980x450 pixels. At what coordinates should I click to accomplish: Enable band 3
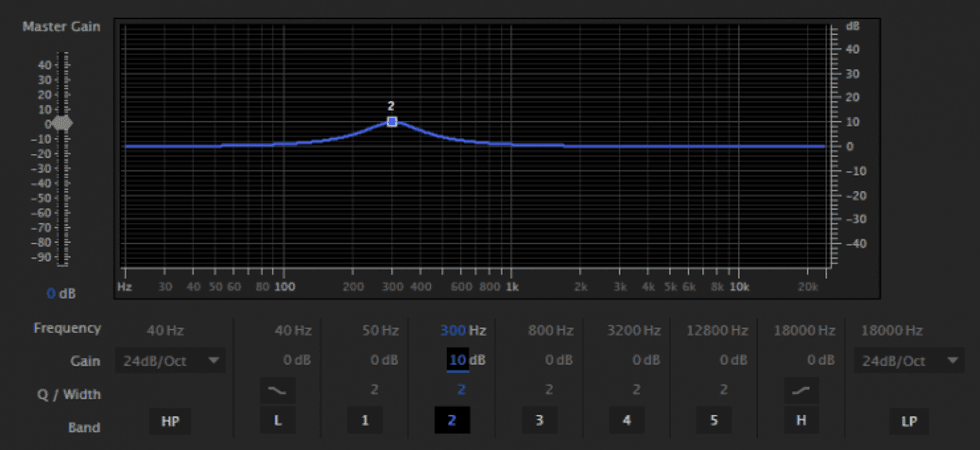[539, 421]
